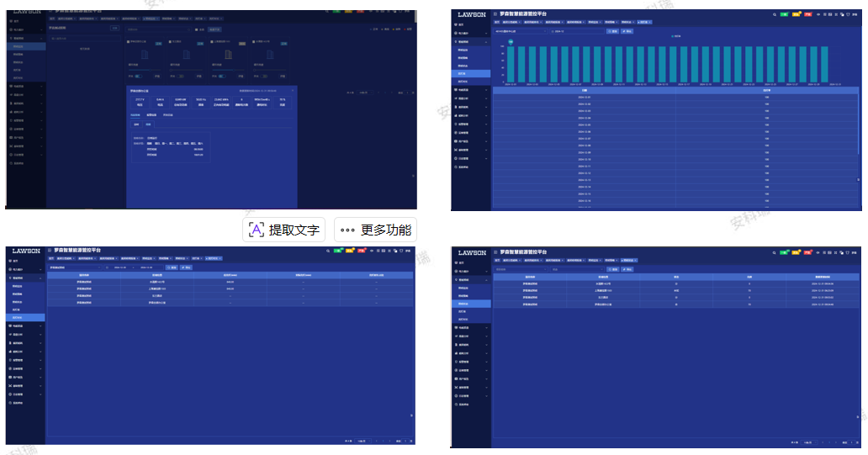
Task: Open first filter dropdown in timestamp table window
Action: pyautogui.click(x=521, y=270)
